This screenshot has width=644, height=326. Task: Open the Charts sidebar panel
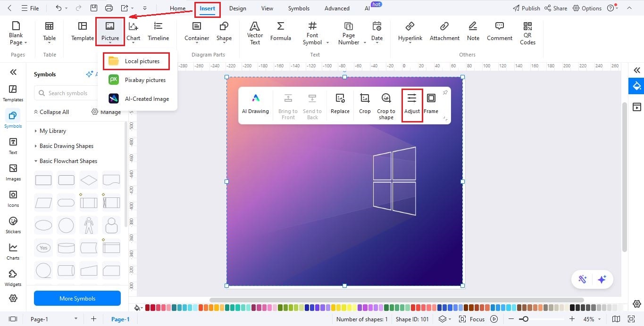13,252
